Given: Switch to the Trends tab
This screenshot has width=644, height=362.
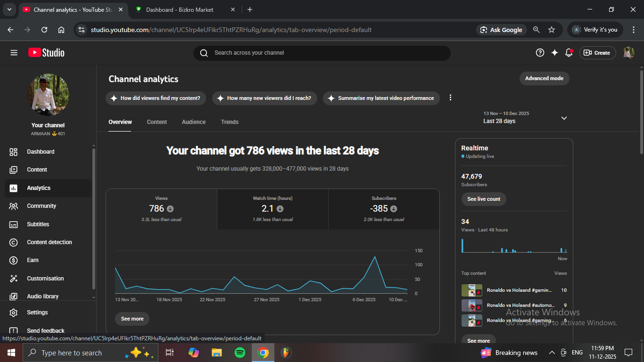Looking at the screenshot, I should [x=230, y=122].
